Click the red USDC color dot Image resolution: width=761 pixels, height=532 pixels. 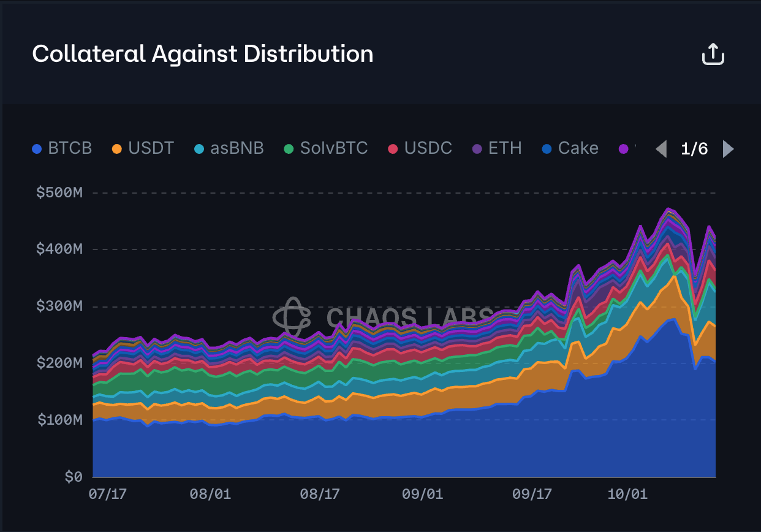393,149
